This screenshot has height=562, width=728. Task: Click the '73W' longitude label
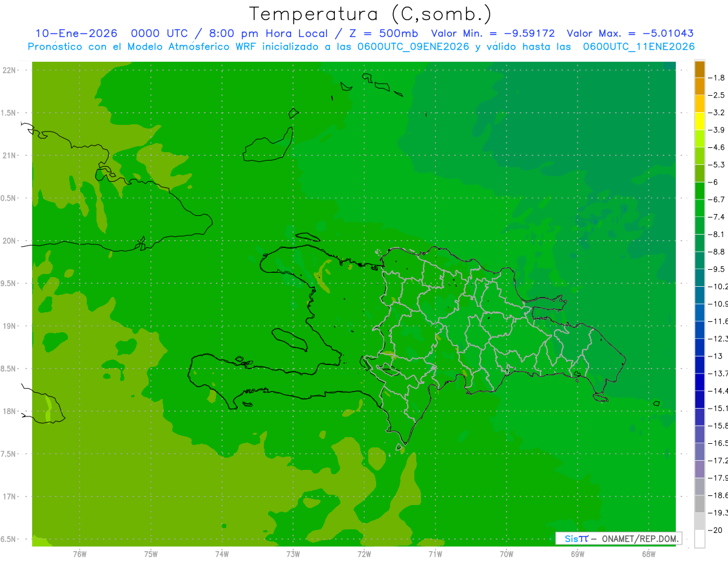point(293,554)
